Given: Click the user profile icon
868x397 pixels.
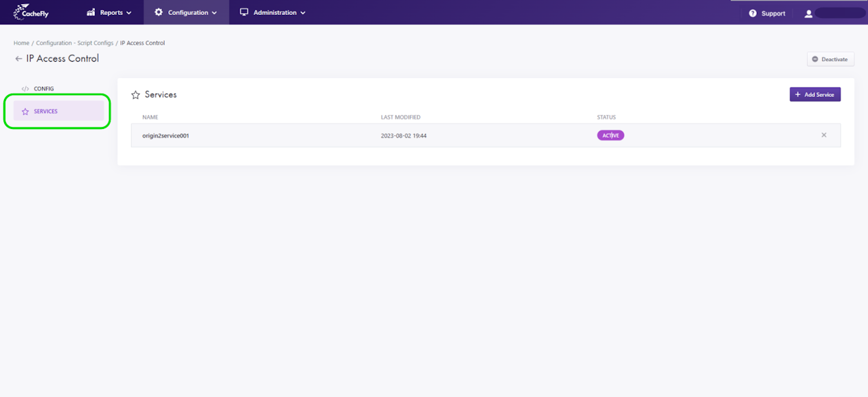Looking at the screenshot, I should coord(808,14).
